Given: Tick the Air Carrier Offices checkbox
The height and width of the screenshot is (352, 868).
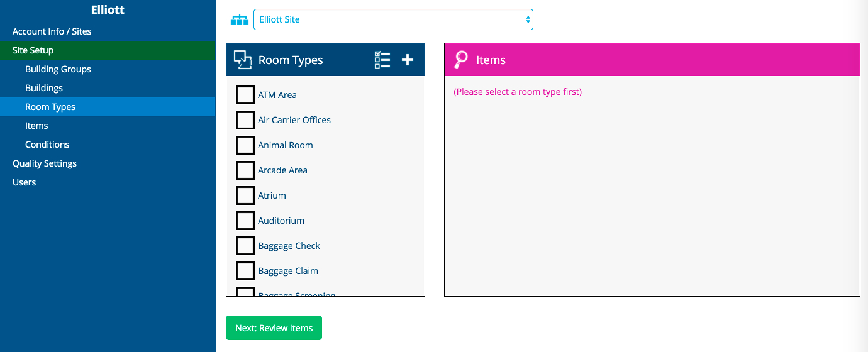Looking at the screenshot, I should click(x=245, y=120).
